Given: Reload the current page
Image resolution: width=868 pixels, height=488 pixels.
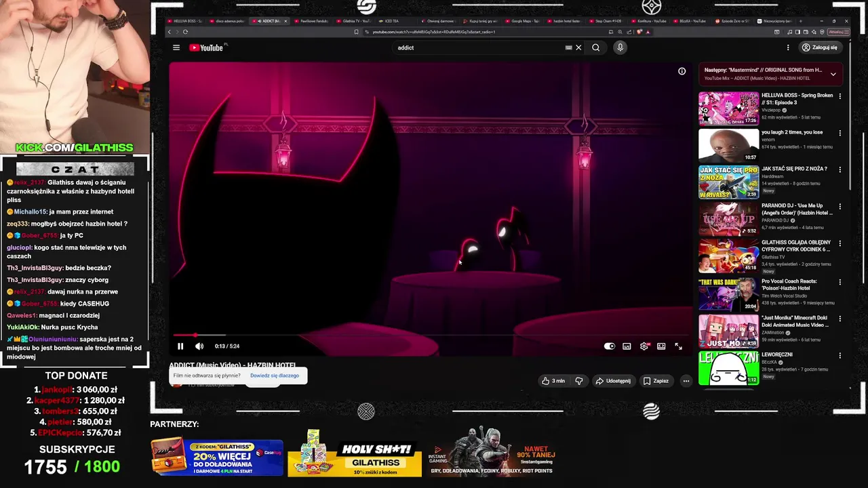Looking at the screenshot, I should click(x=185, y=32).
